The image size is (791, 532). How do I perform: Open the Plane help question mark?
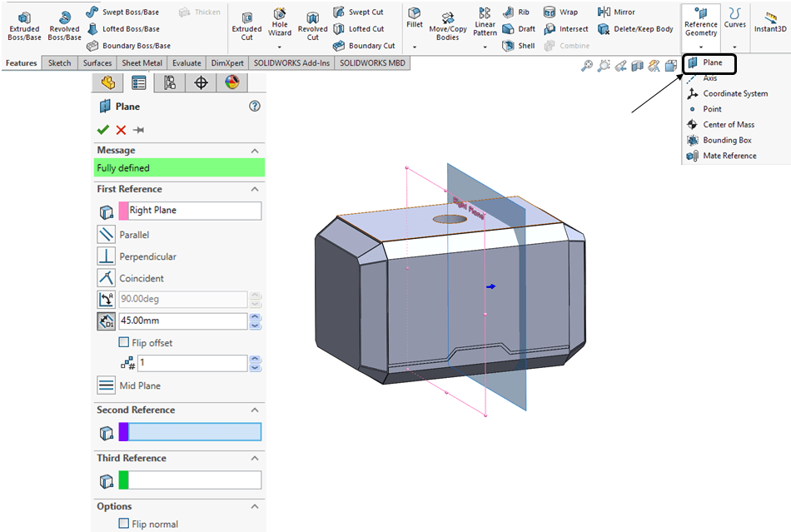255,107
